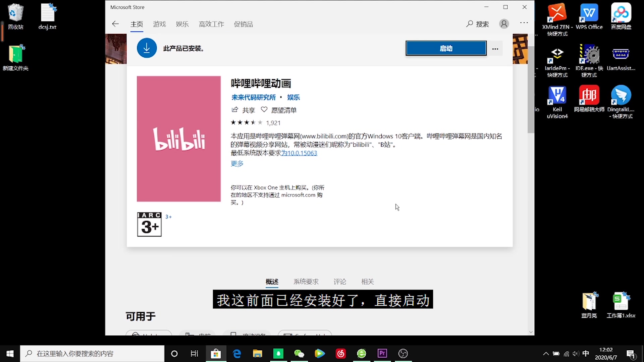Open the notification action center
This screenshot has width=644, height=362.
631,354
